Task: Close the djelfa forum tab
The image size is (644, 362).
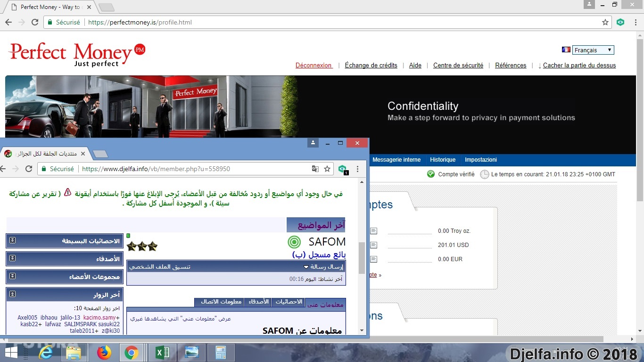Action: (x=83, y=154)
